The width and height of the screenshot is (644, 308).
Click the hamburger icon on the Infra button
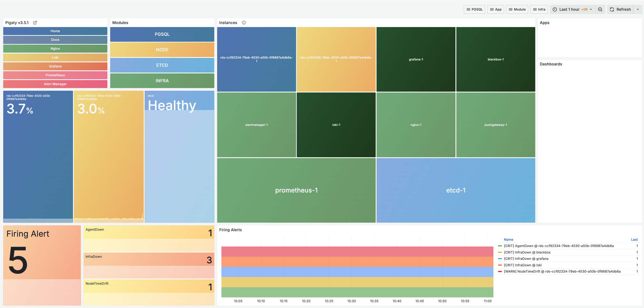(535, 9)
